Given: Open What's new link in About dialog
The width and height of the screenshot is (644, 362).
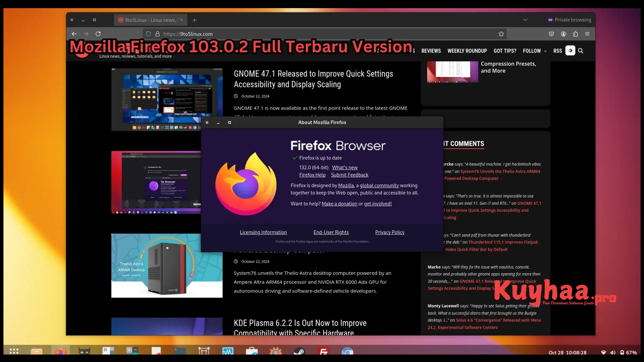Looking at the screenshot, I should (x=345, y=168).
